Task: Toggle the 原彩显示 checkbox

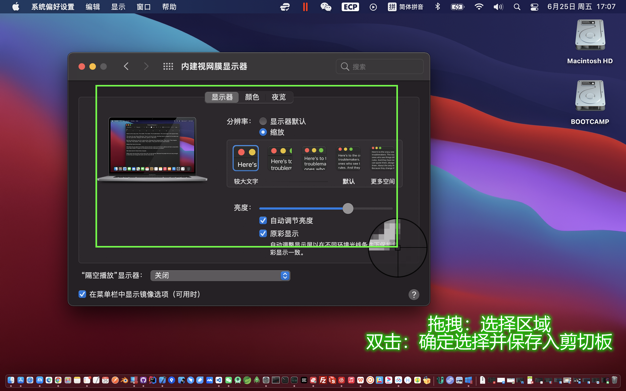Action: 263,233
